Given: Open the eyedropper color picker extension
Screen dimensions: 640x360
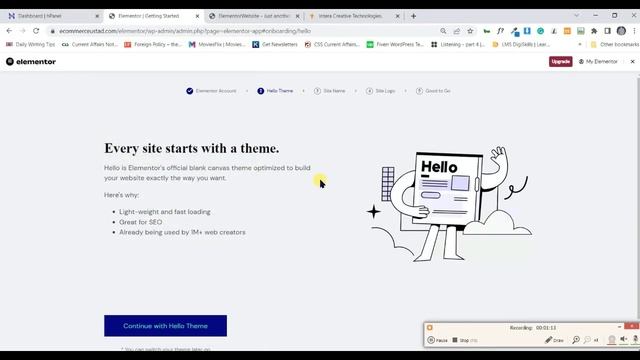Looking at the screenshot, I should point(514,31).
